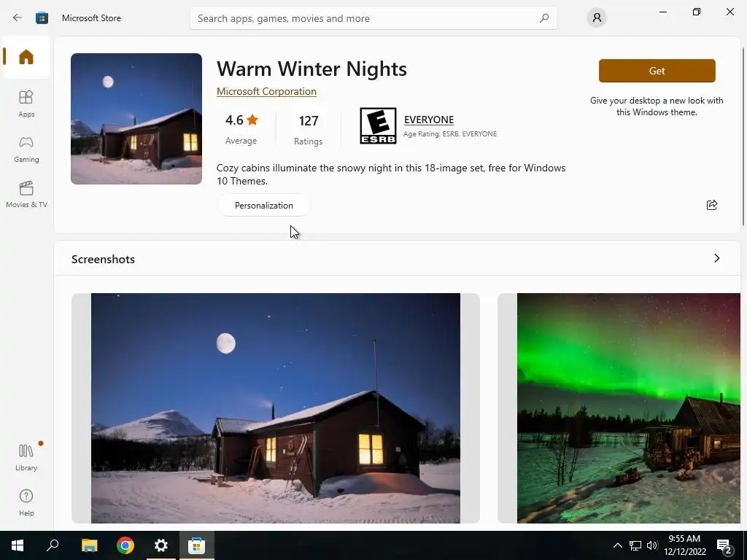Open the Windows Start menu
Viewport: 747px width, 560px height.
pyautogui.click(x=18, y=545)
